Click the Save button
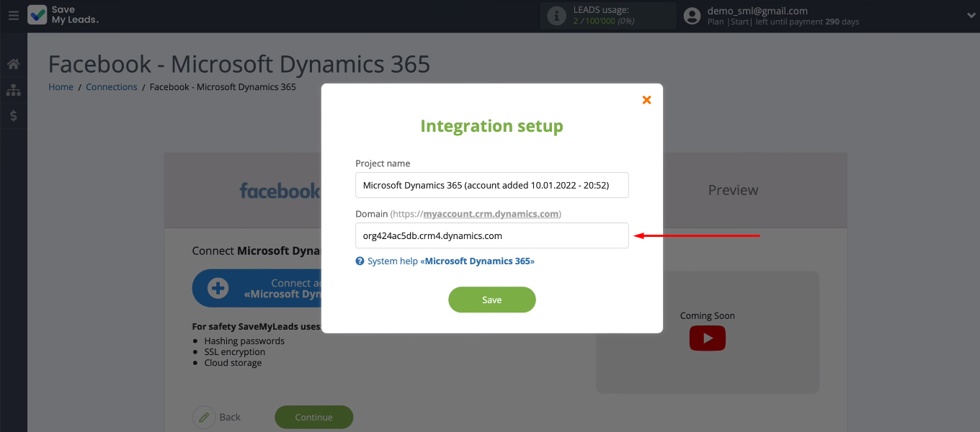 (x=492, y=300)
